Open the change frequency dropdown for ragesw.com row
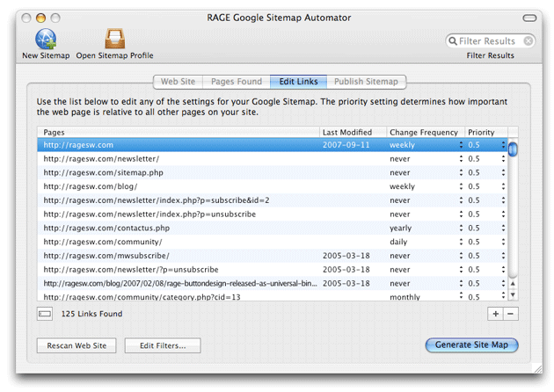The width and height of the screenshot is (554, 392). coord(461,145)
